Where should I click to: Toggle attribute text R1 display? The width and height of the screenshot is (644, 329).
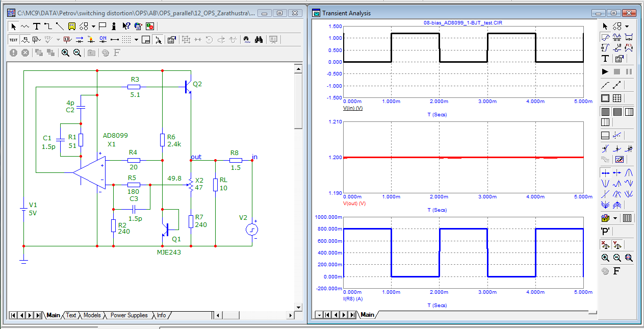click(x=25, y=40)
